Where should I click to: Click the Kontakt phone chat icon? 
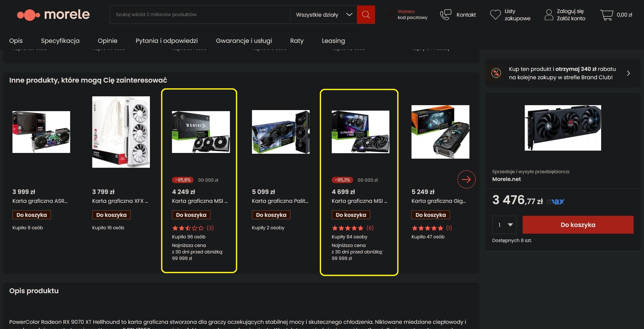(446, 15)
